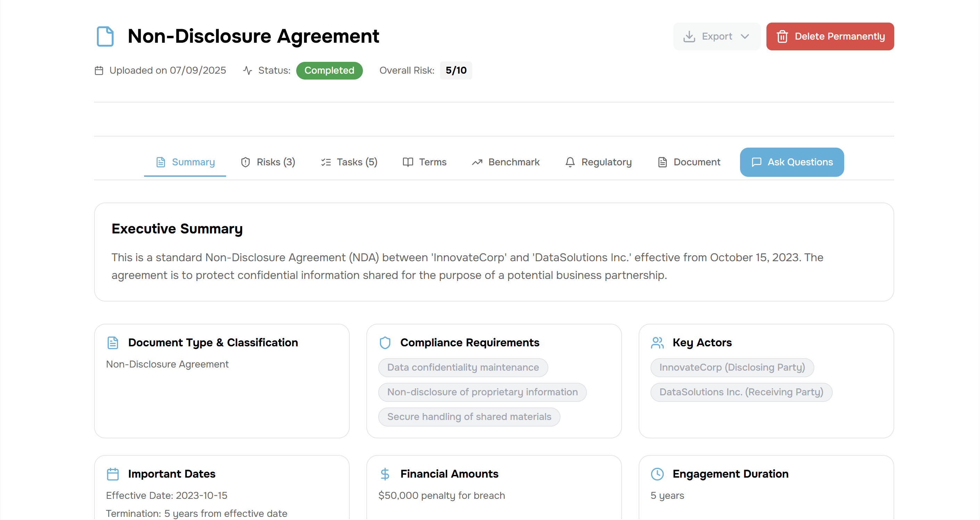Click the Completed status badge
Image resolution: width=980 pixels, height=520 pixels.
[x=330, y=71]
